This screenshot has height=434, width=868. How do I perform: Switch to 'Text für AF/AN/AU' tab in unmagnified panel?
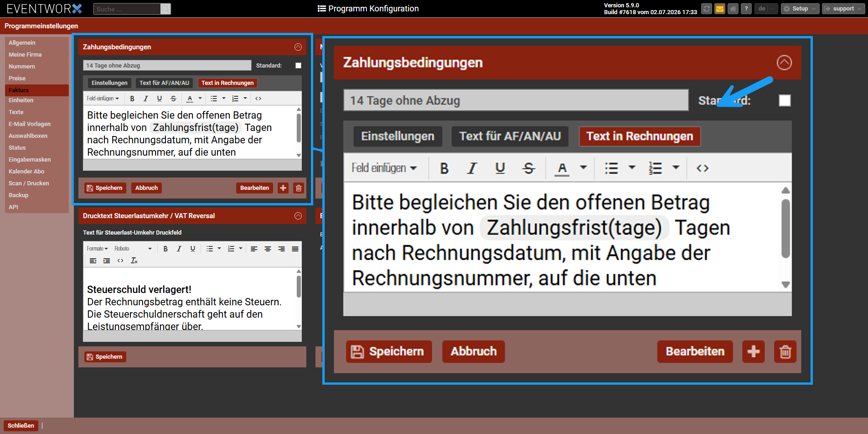point(165,83)
